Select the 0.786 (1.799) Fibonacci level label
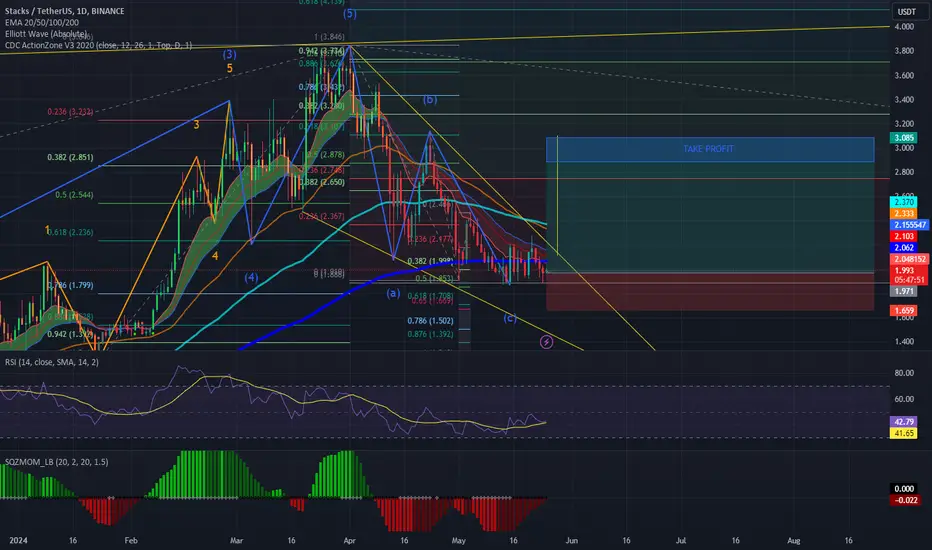This screenshot has height=550, width=932. [x=70, y=285]
